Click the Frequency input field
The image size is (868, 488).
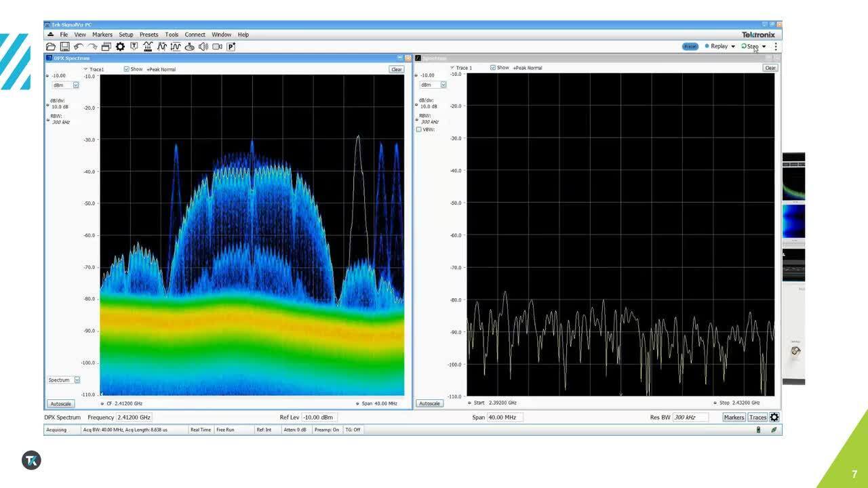[x=134, y=418]
